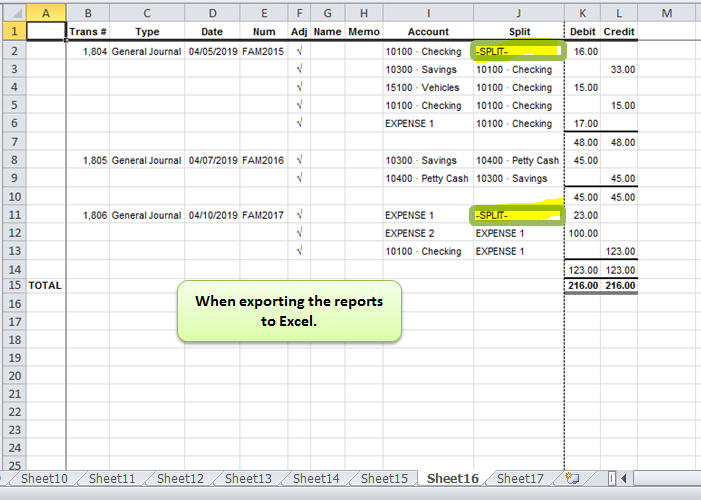Select column A header

[46, 13]
